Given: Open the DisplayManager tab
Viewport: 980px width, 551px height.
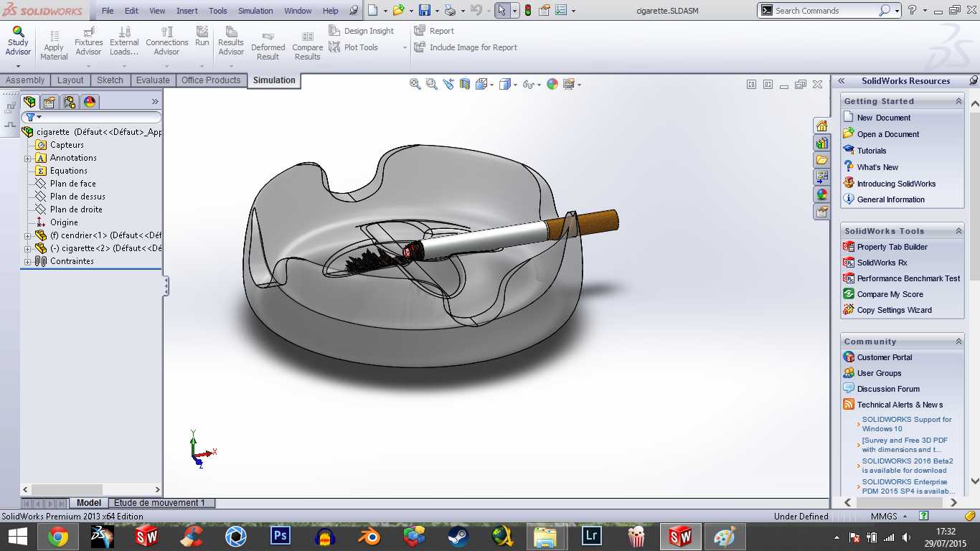Looking at the screenshot, I should tap(89, 102).
